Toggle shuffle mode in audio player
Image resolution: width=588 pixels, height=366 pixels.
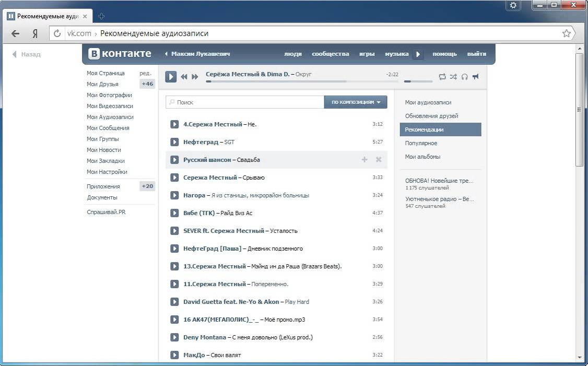coord(453,77)
